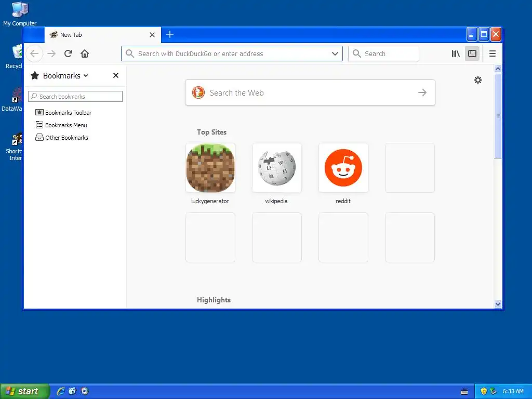The width and height of the screenshot is (532, 399).
Task: Close the Bookmarks sidebar
Action: pos(116,75)
